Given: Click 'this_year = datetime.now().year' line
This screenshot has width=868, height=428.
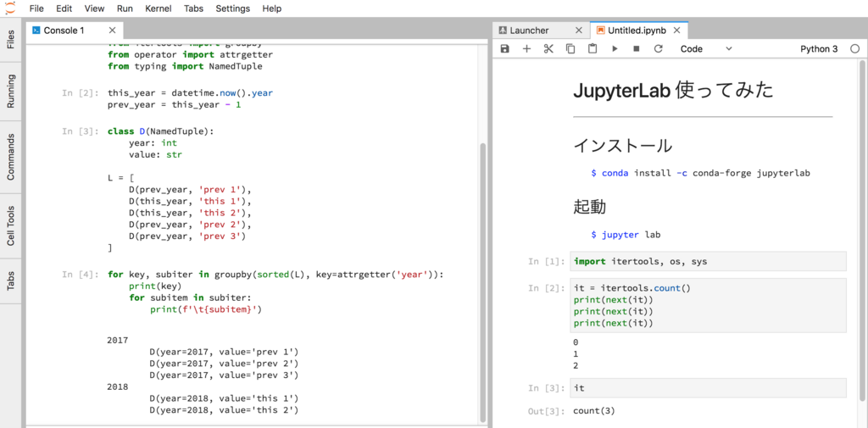Looking at the screenshot, I should click(x=190, y=92).
